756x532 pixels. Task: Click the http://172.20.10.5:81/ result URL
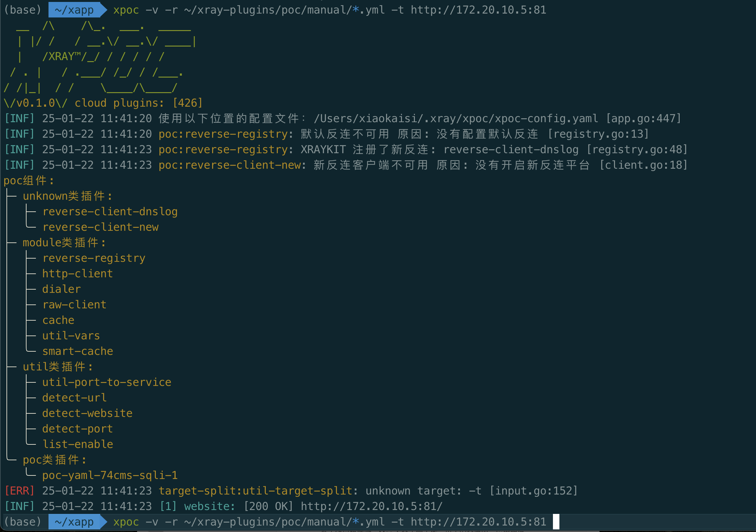click(372, 506)
